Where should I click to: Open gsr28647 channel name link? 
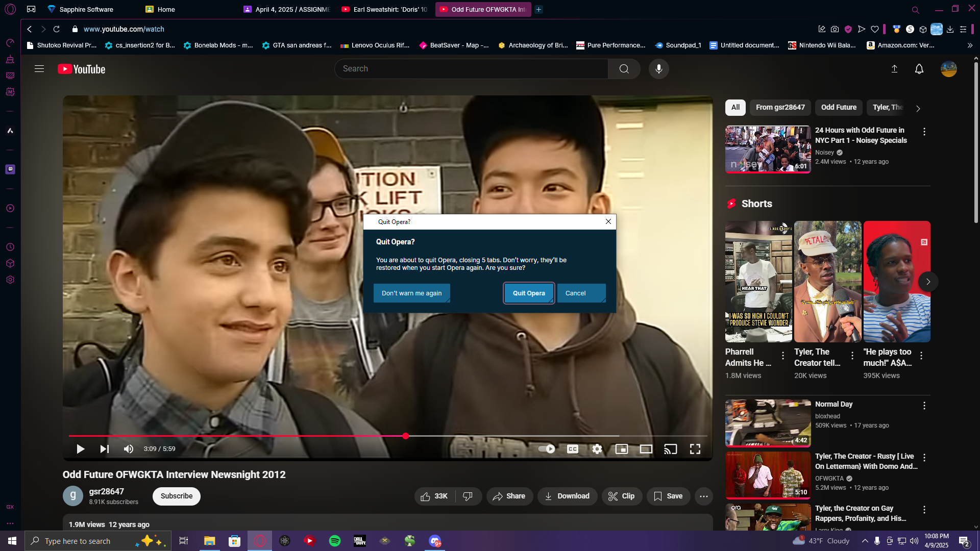106,492
